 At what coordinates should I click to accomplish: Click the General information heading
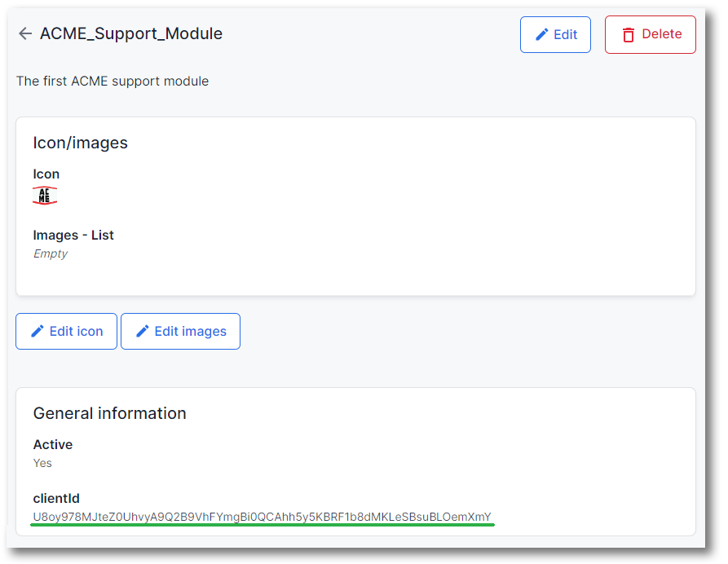pos(109,413)
